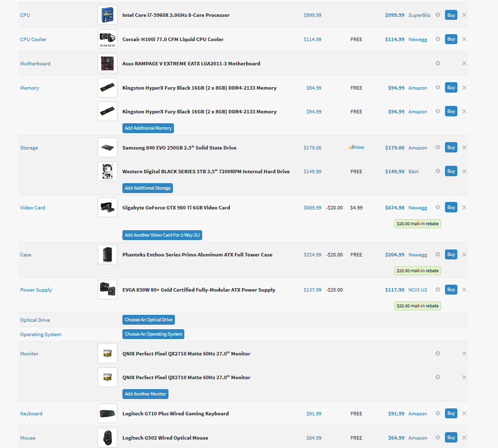Buy the Samsung 840 EVO SSD

point(451,147)
